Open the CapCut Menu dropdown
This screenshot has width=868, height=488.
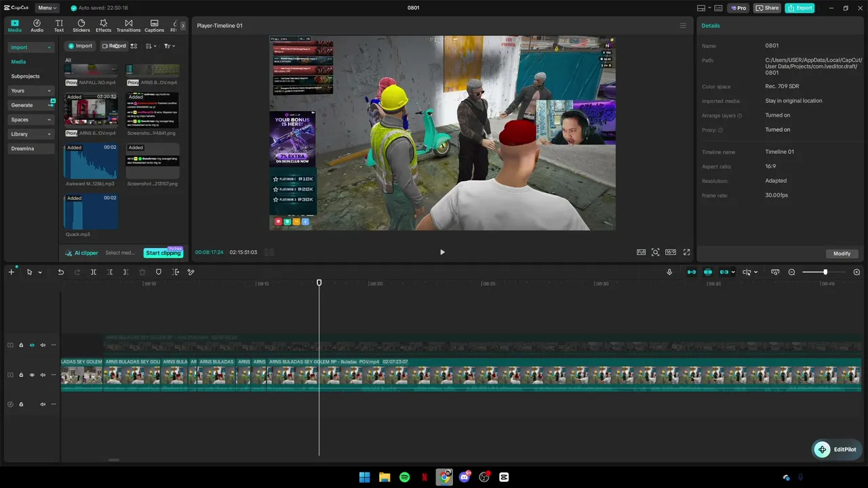(x=47, y=8)
